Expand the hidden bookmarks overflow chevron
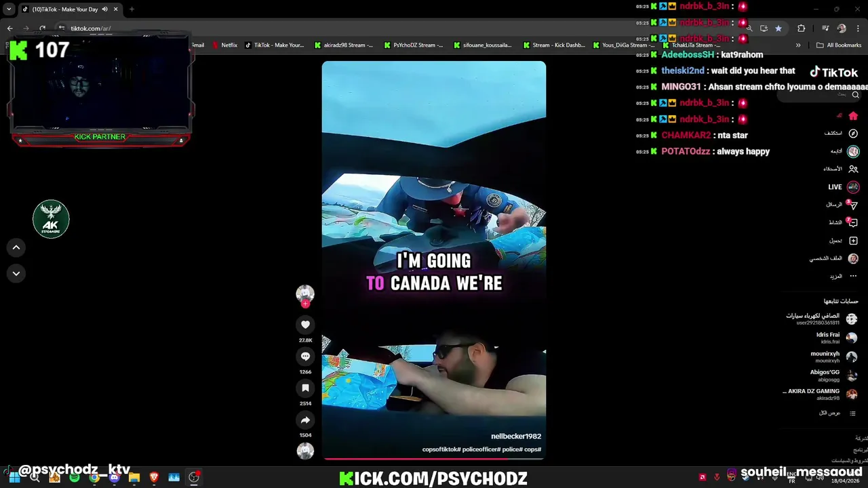Image resolution: width=868 pixels, height=488 pixels. point(798,45)
